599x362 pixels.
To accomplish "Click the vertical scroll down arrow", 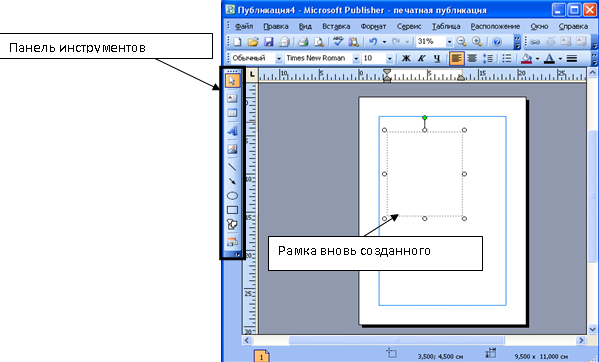I will (592, 329).
